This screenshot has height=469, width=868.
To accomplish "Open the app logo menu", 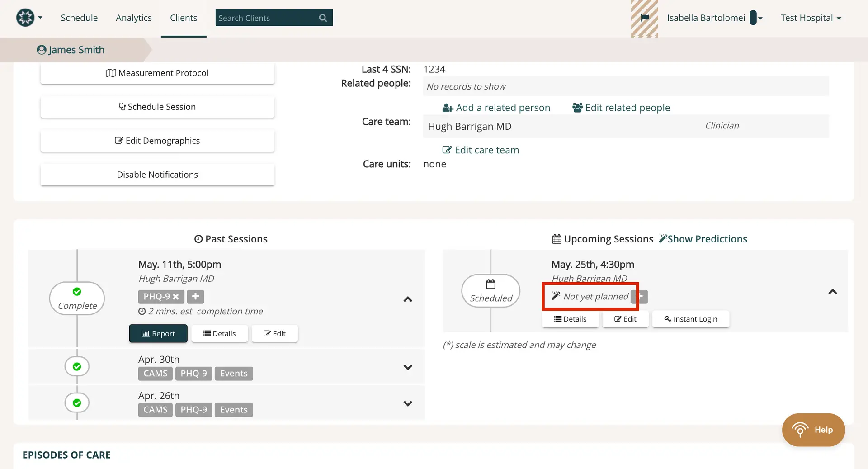I will pos(28,18).
